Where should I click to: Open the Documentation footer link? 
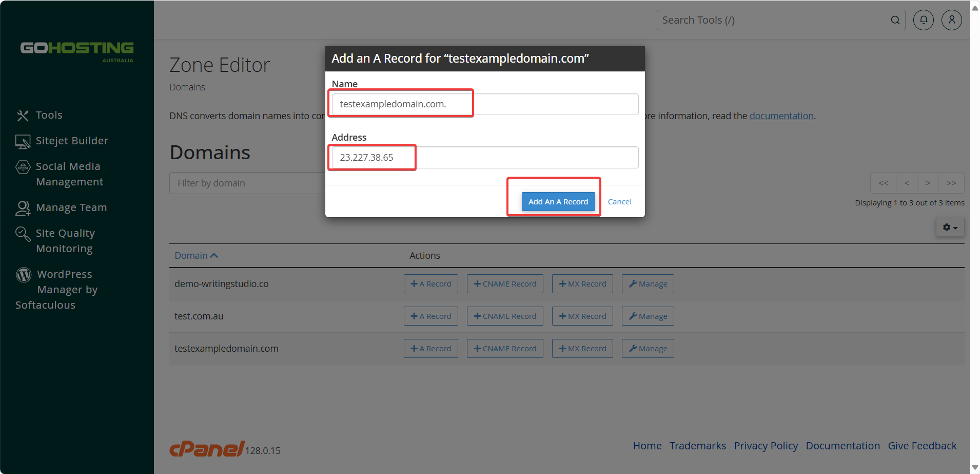(842, 446)
